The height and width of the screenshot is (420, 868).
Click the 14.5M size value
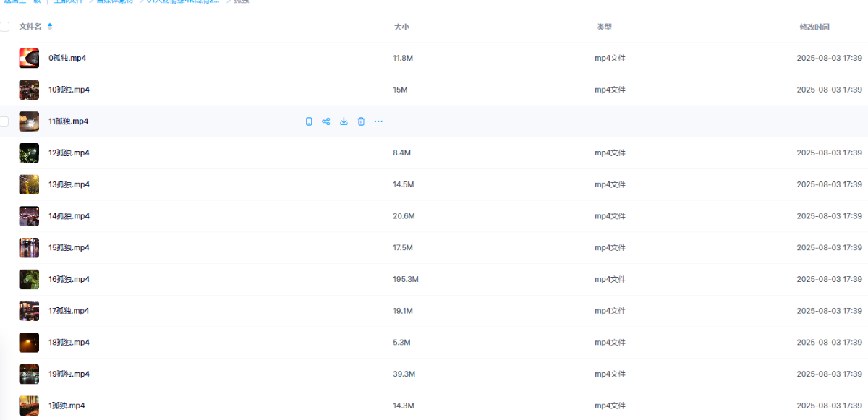click(404, 184)
